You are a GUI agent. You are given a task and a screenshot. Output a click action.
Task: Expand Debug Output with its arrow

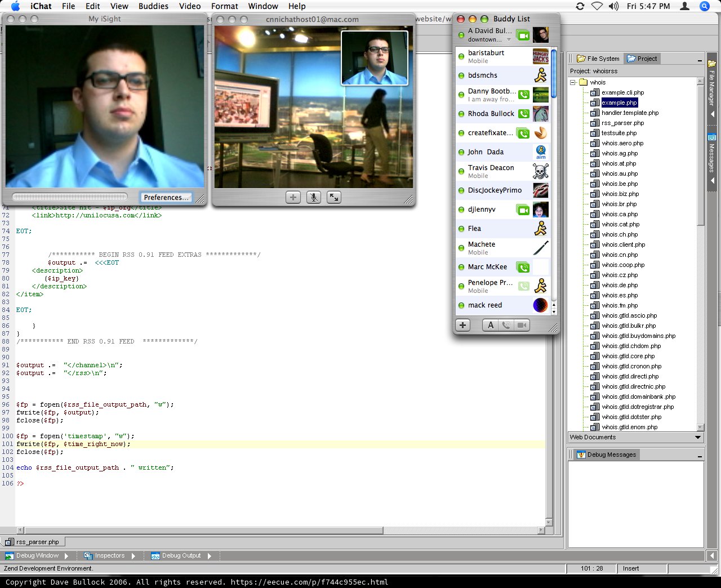209,556
